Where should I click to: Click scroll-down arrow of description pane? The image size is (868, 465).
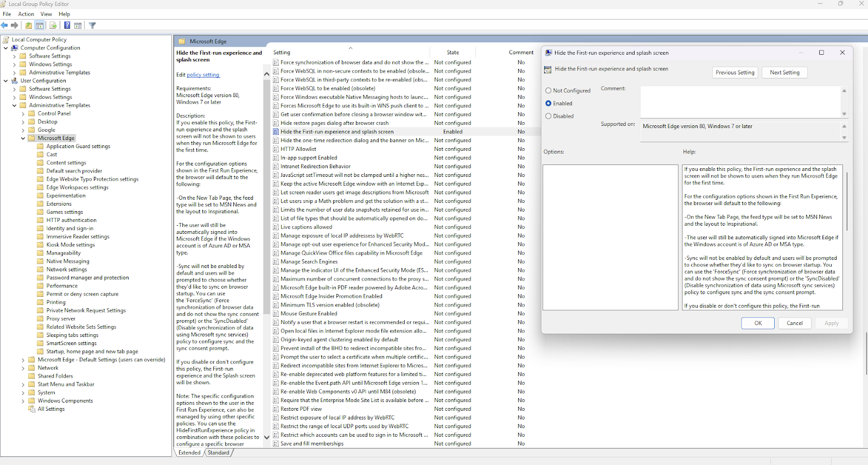(266, 437)
